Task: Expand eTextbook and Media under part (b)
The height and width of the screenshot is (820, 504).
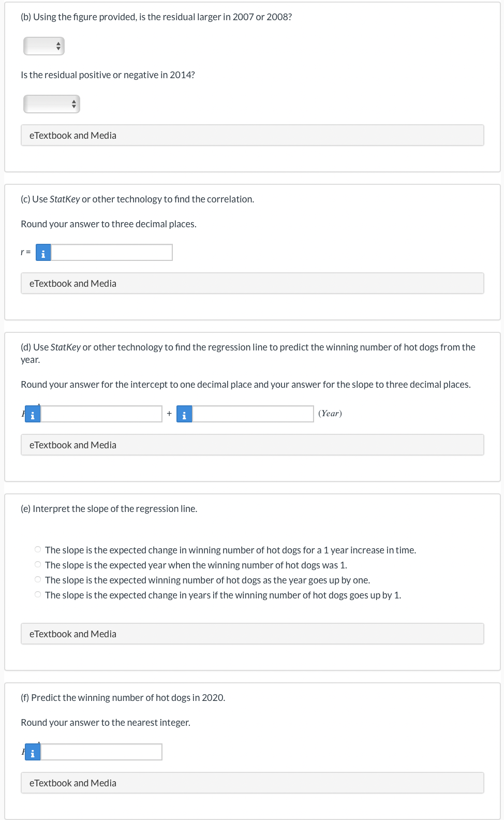Action: point(253,136)
